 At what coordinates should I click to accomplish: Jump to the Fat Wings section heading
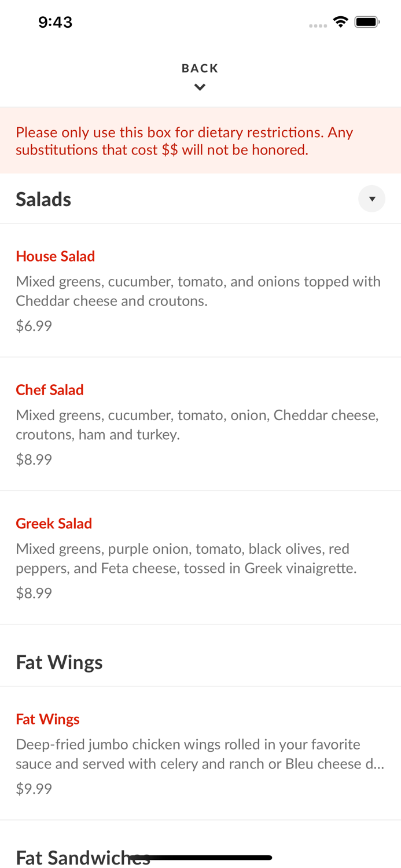pyautogui.click(x=59, y=662)
